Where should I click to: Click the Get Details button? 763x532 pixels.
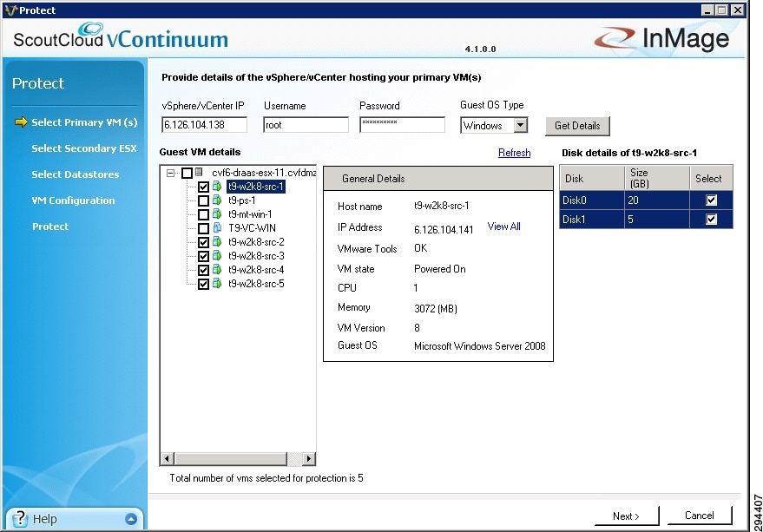pyautogui.click(x=577, y=126)
